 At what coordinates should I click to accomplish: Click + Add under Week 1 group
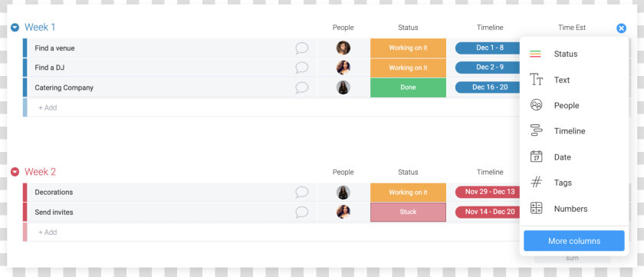(48, 107)
